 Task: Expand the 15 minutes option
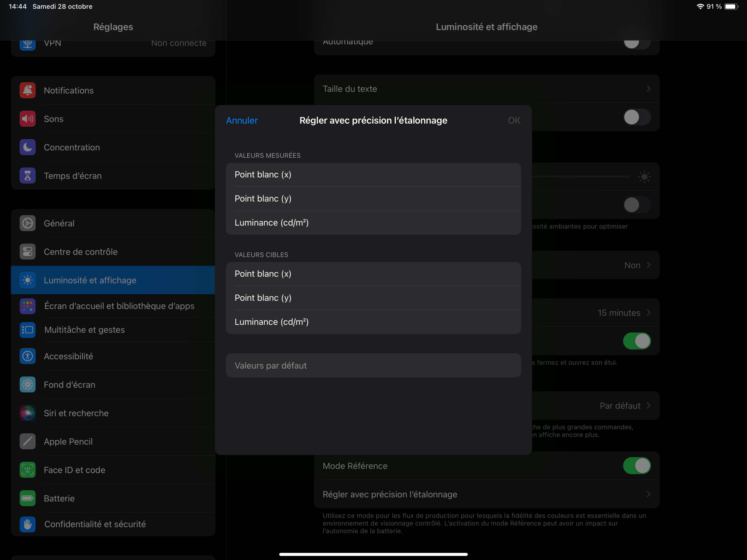point(623,313)
